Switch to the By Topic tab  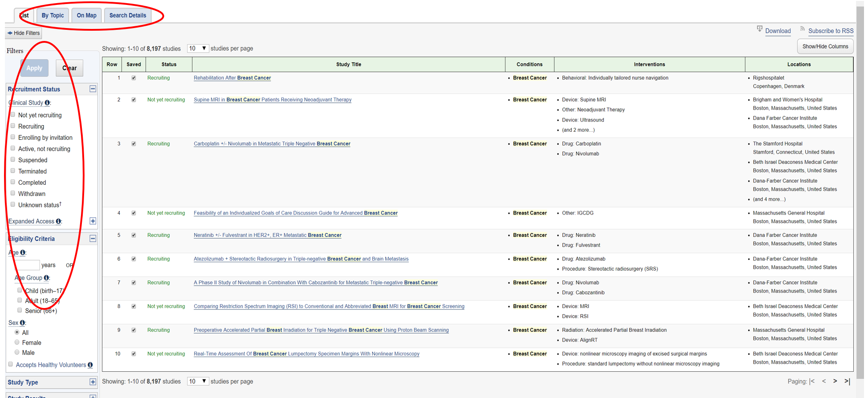pos(52,15)
